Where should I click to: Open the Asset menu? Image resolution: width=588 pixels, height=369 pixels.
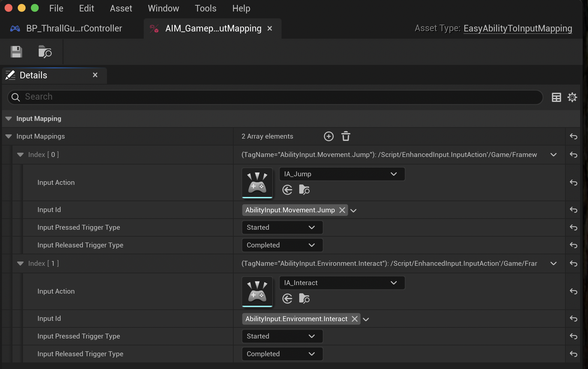point(121,8)
